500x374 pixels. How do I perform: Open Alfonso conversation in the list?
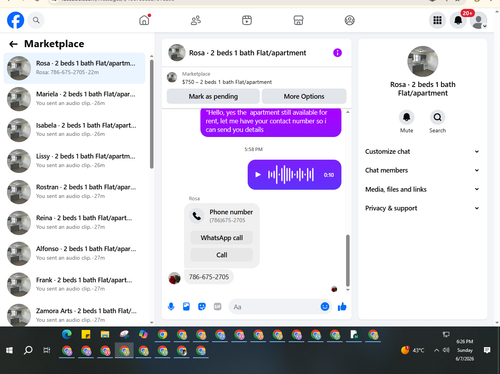coord(74,253)
